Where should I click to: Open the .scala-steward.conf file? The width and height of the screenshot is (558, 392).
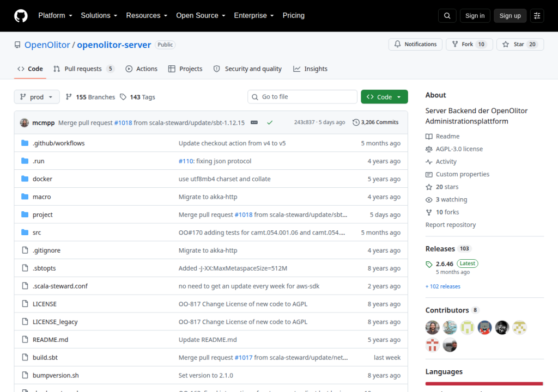coord(60,286)
